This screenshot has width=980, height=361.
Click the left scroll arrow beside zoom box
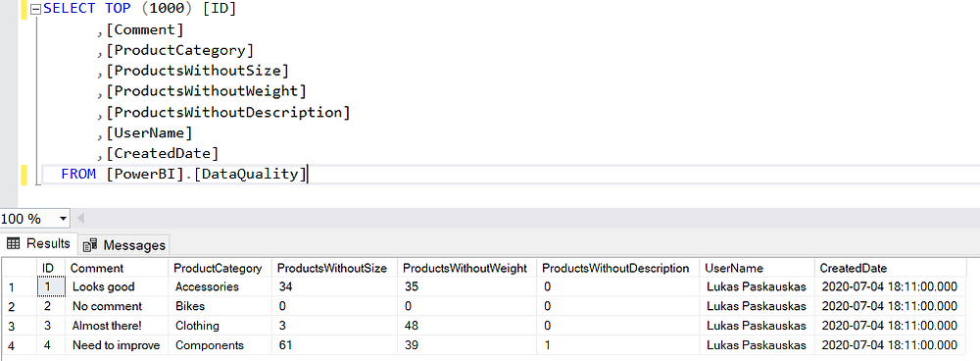pyautogui.click(x=80, y=219)
